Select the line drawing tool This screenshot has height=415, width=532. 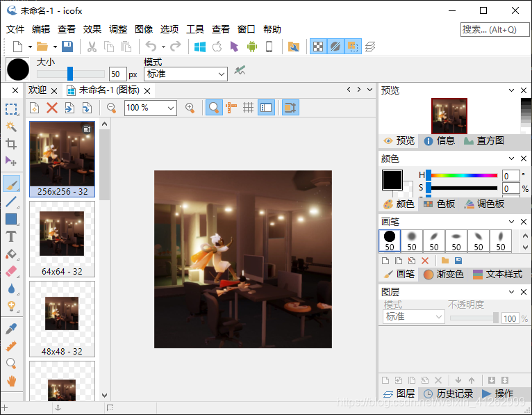pyautogui.click(x=11, y=202)
